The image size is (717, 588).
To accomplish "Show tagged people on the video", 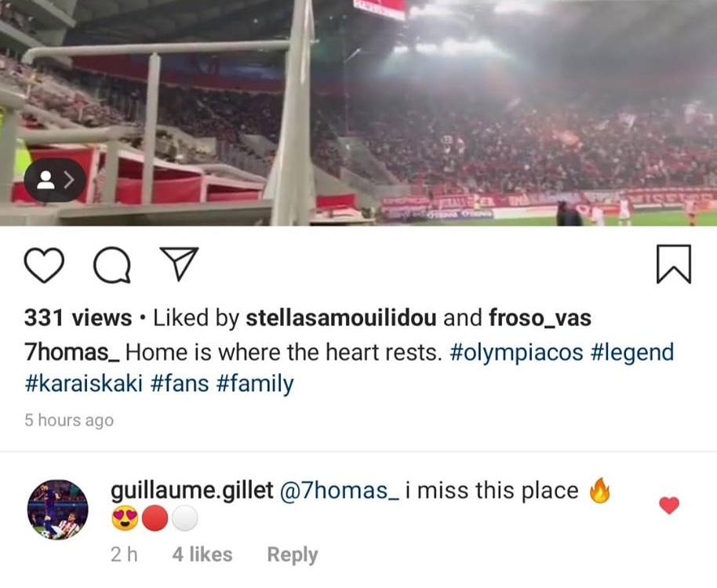I will [x=55, y=180].
